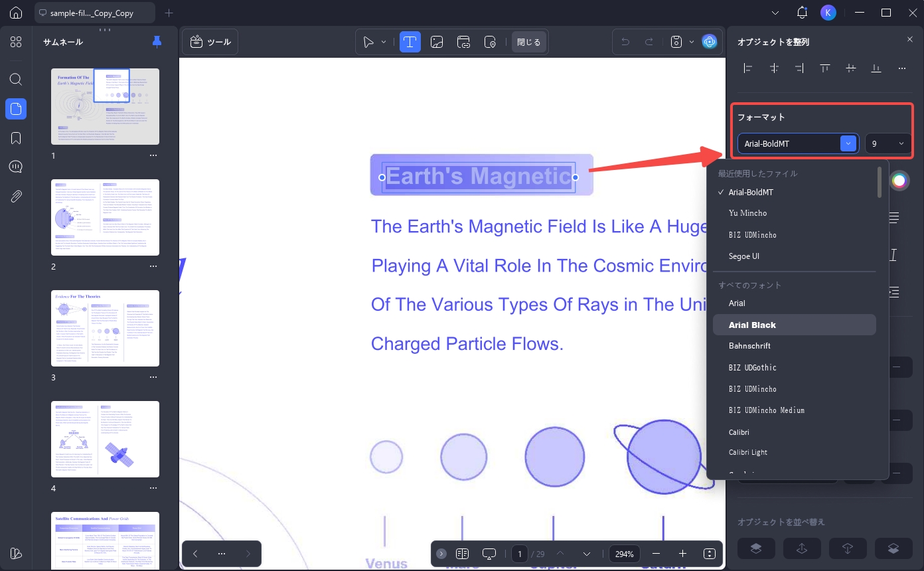The height and width of the screenshot is (571, 924).
Task: Align objects to left edge
Action: (748, 68)
